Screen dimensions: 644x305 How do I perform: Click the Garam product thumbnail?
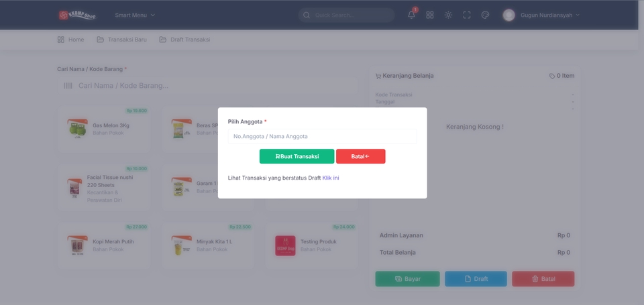click(x=181, y=187)
